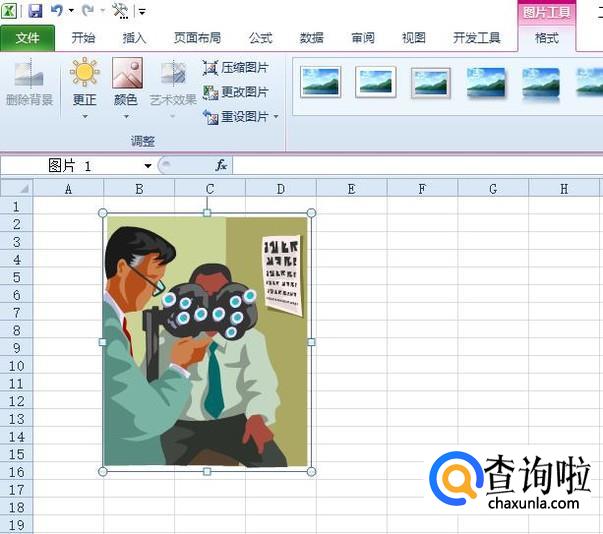This screenshot has width=603, height=534.
Task: Click the 更正 (Corrections) sun icon
Action: point(84,72)
